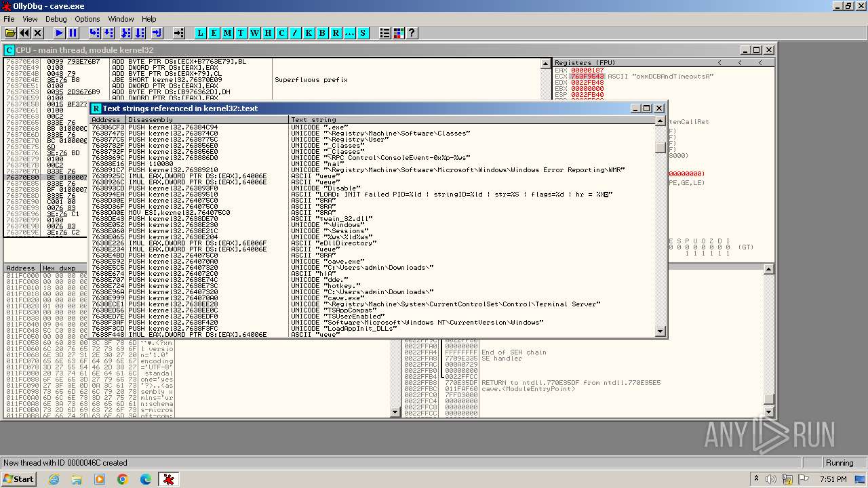Select the ASCII "eDllDirectory" string row
868x488 pixels.
point(372,243)
